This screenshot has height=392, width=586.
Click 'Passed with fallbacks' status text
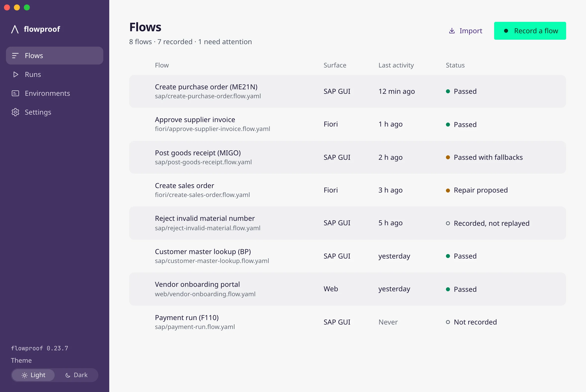coord(488,158)
